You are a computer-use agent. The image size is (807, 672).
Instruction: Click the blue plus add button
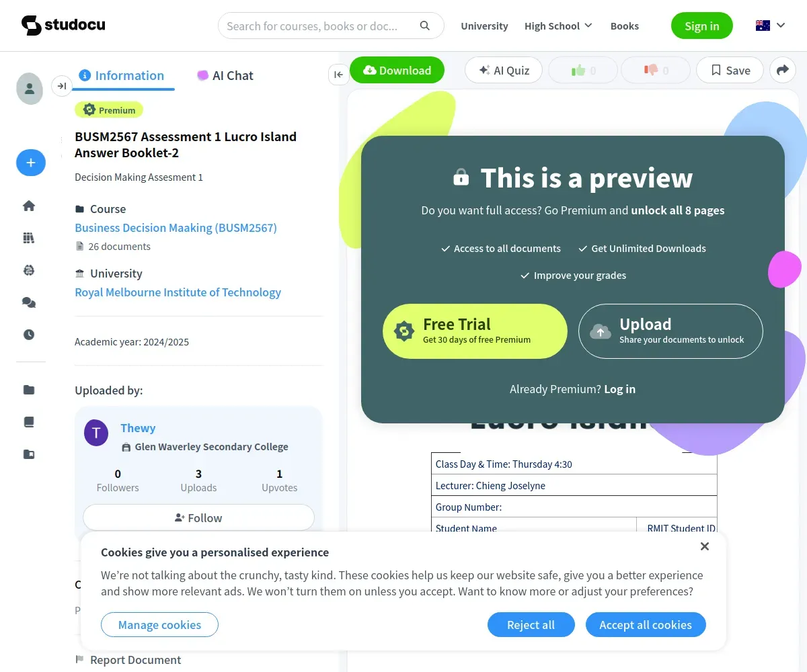coord(31,163)
